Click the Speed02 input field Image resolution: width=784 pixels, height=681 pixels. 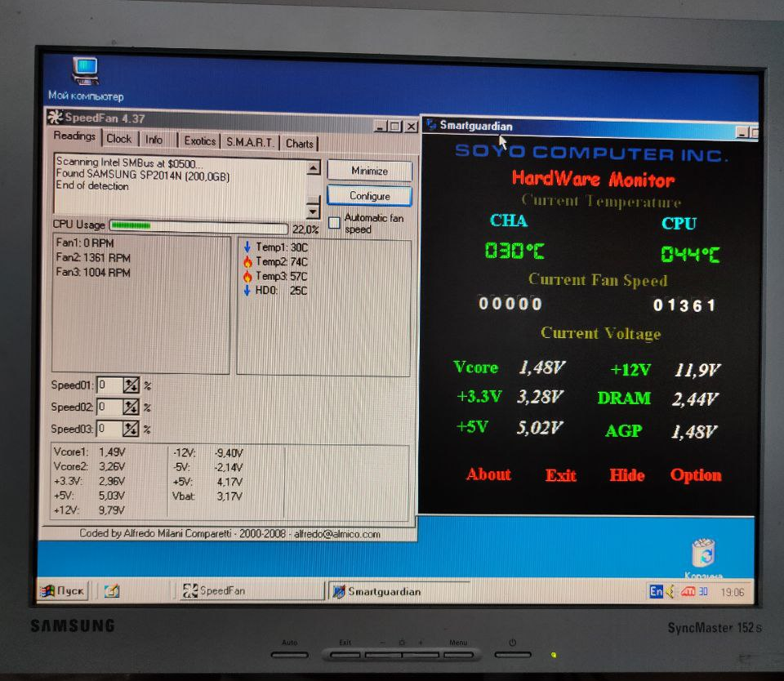click(109, 407)
